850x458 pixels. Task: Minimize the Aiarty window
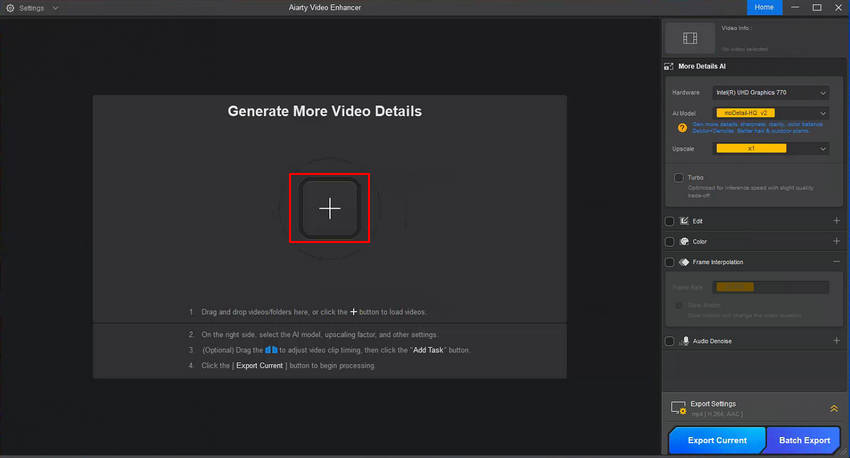click(795, 7)
